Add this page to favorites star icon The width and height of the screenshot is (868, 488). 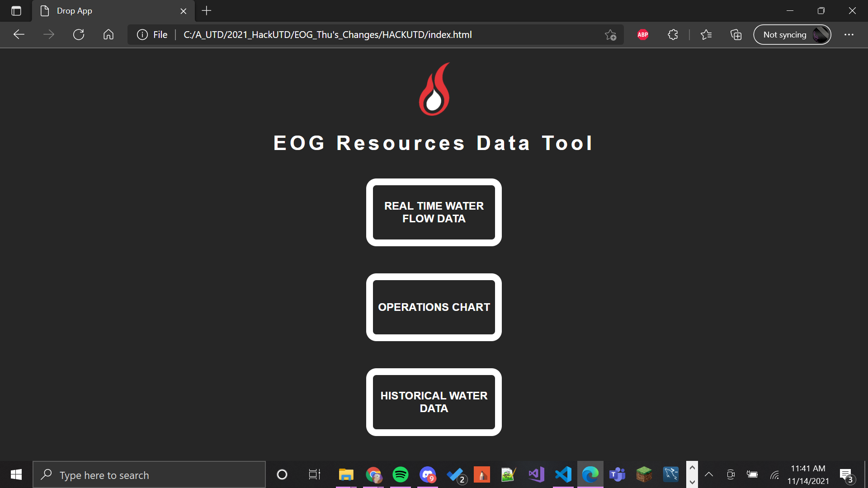click(610, 35)
